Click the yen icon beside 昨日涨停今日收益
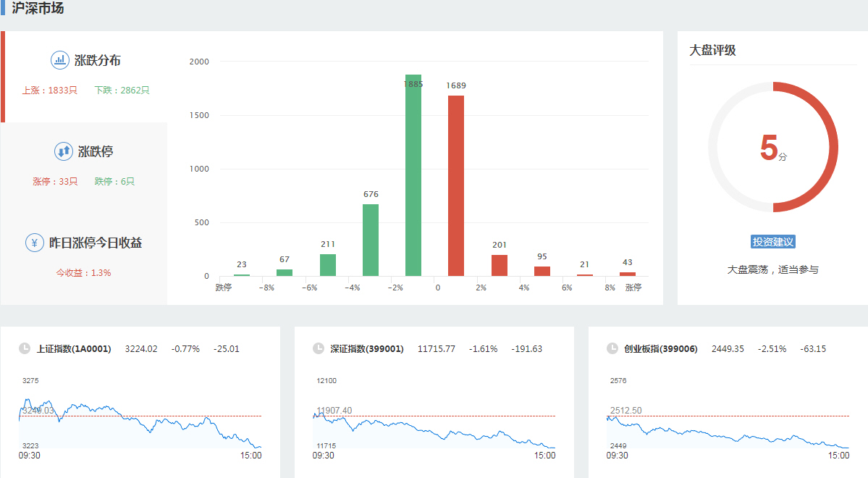 35,243
